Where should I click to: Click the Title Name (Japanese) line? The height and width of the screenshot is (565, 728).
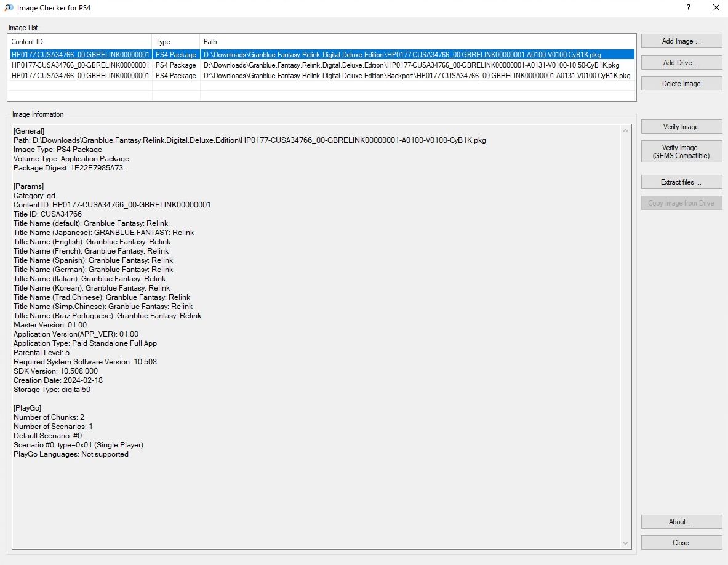(103, 233)
